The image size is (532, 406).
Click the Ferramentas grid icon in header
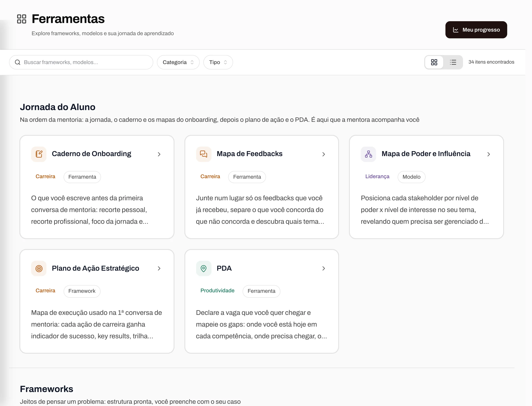[x=21, y=19]
